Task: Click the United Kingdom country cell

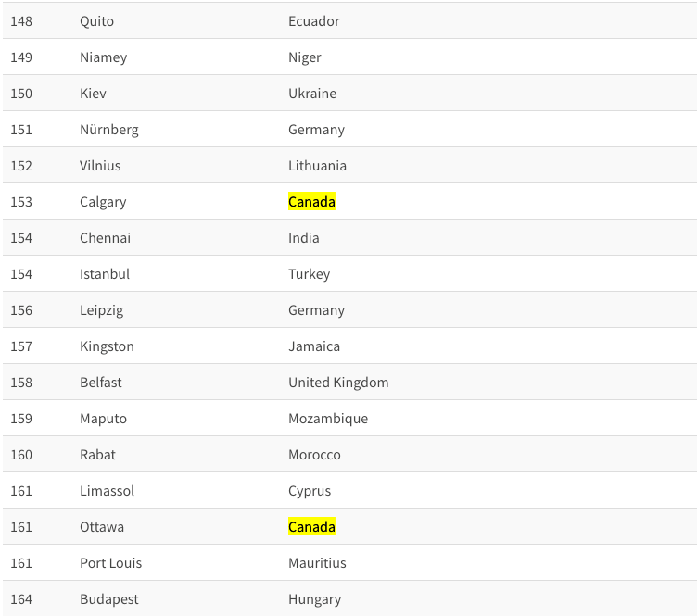Action: (338, 383)
